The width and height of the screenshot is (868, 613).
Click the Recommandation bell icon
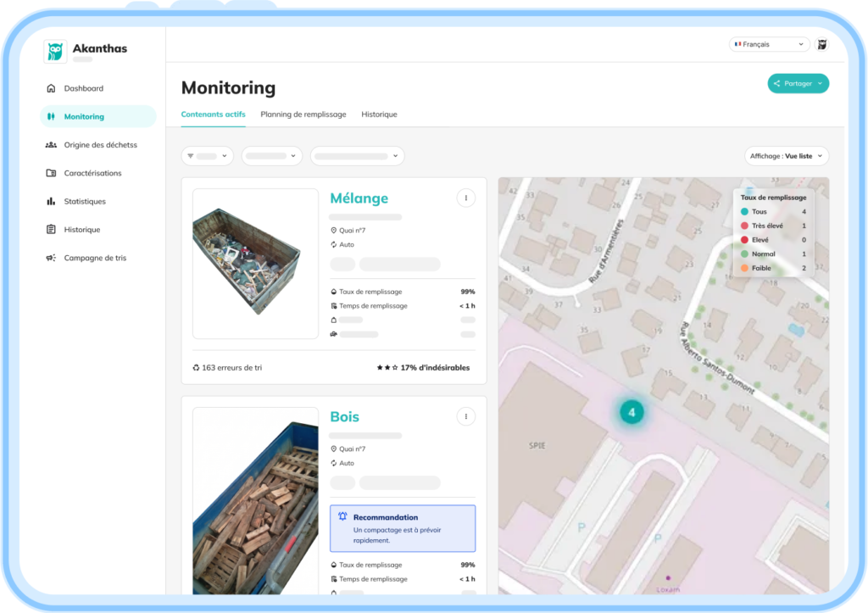(x=342, y=516)
